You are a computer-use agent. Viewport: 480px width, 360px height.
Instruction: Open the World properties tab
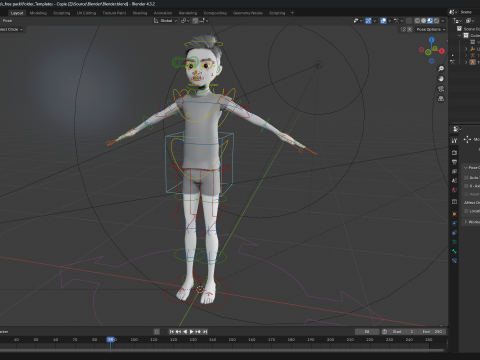[x=454, y=190]
